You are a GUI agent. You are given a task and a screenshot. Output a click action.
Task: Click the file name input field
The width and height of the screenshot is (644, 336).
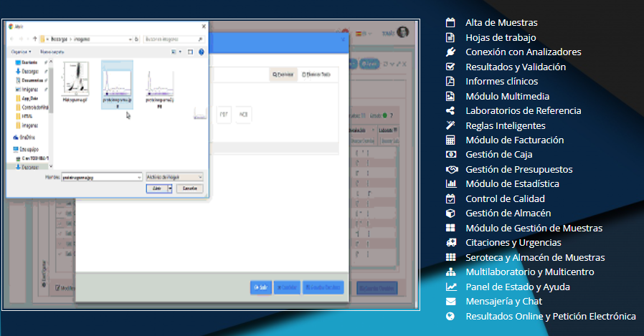[x=101, y=177]
